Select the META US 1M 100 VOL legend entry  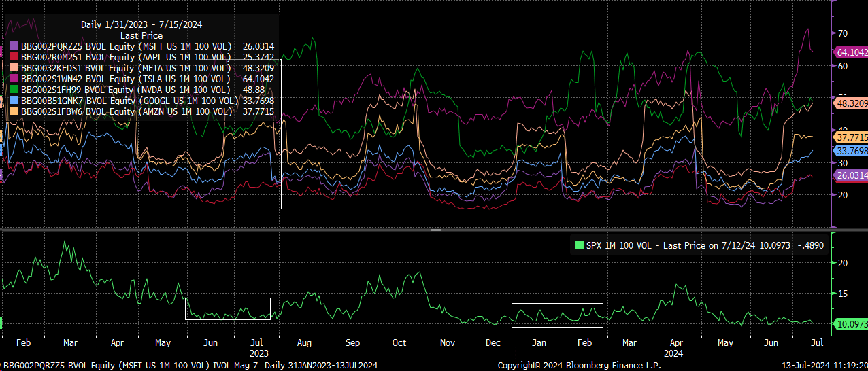pos(126,68)
